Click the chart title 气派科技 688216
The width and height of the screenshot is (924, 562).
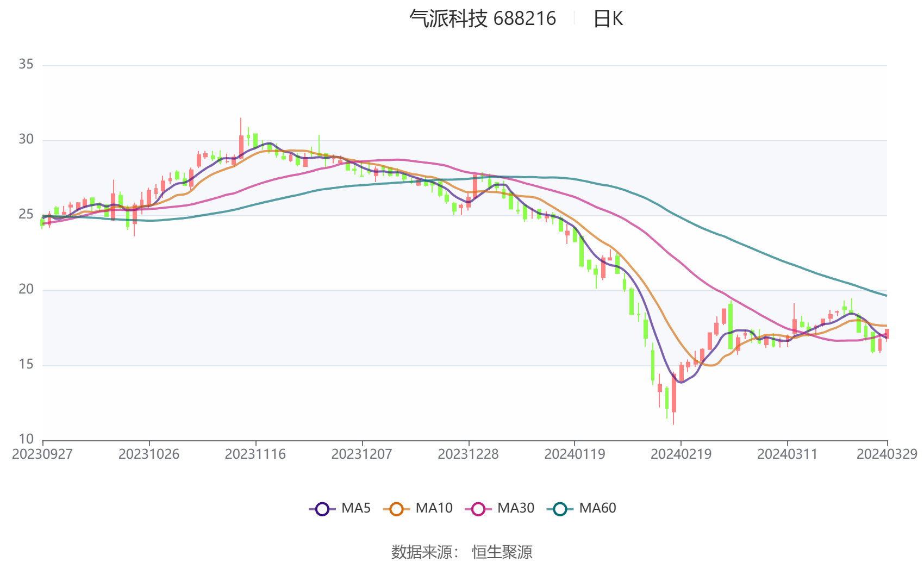coord(483,18)
